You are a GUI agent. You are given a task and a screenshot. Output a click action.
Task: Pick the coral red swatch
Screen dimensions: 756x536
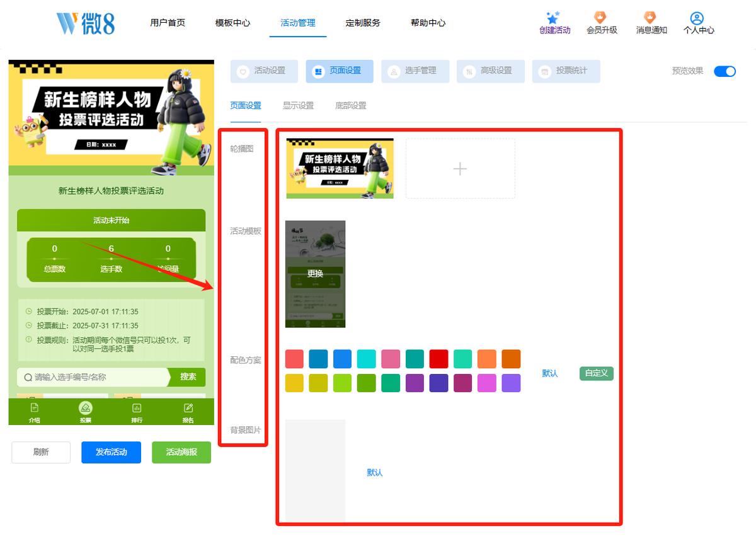pyautogui.click(x=294, y=359)
